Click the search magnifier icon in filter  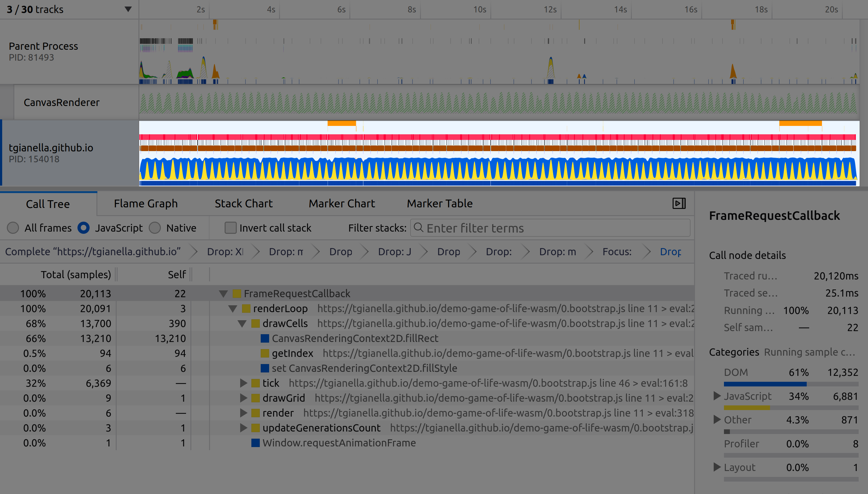click(x=418, y=228)
